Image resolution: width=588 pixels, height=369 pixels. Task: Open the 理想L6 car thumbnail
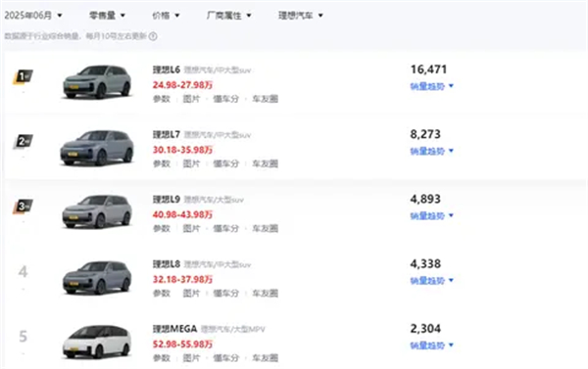coord(97,82)
